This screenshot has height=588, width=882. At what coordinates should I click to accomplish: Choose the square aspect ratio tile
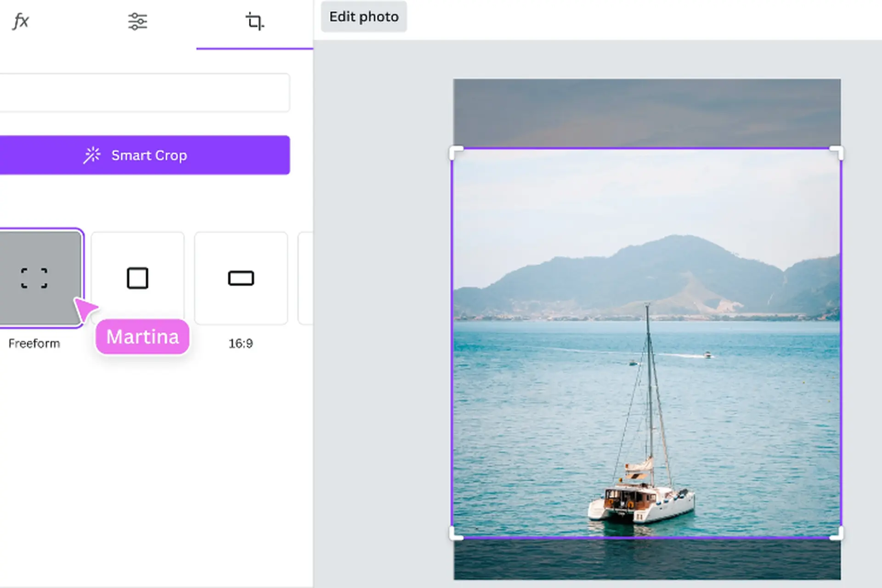tap(137, 278)
